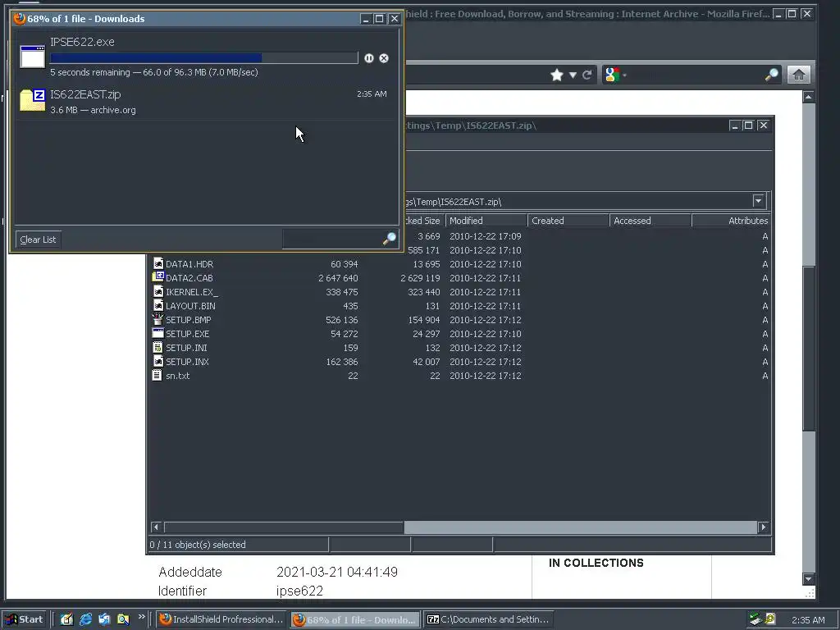This screenshot has width=840, height=630.
Task: Click the SETUP.INI settings file icon
Action: point(158,347)
